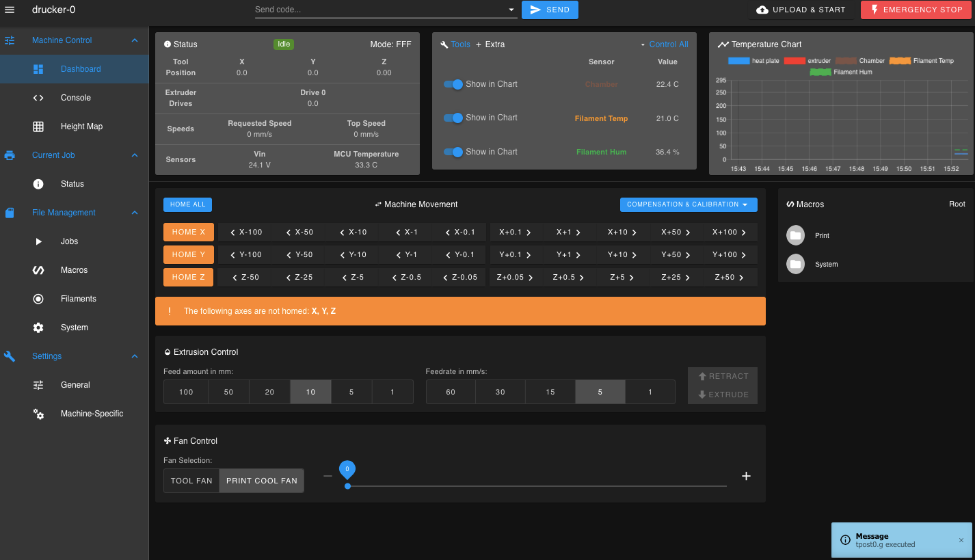Screen dimensions: 975x560
Task: Open the Console page
Action: 75,98
